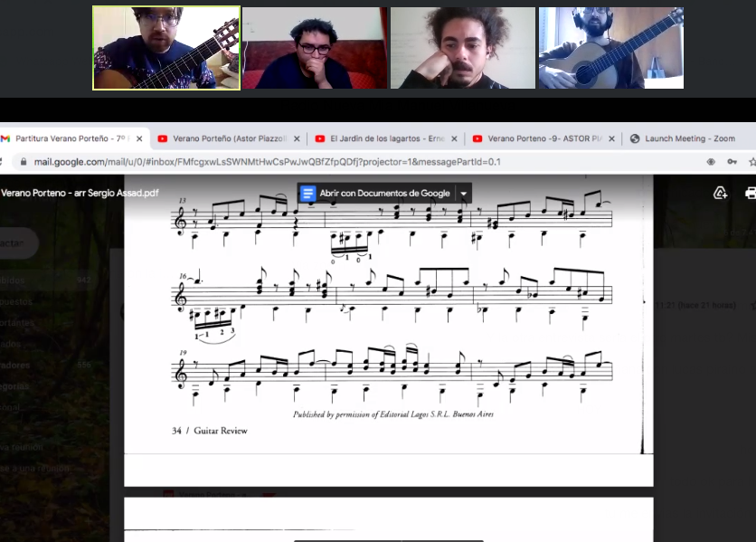Click the YouTube favicon on the Piazzolla tab

coord(163,138)
